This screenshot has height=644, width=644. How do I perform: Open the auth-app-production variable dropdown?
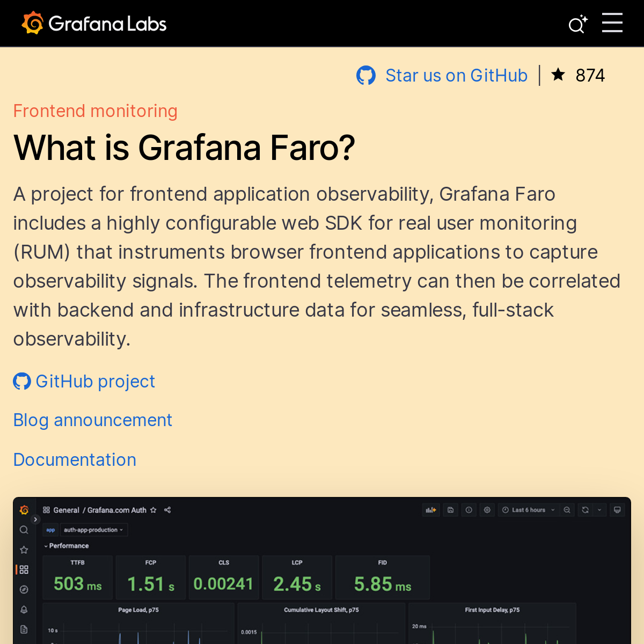click(93, 530)
